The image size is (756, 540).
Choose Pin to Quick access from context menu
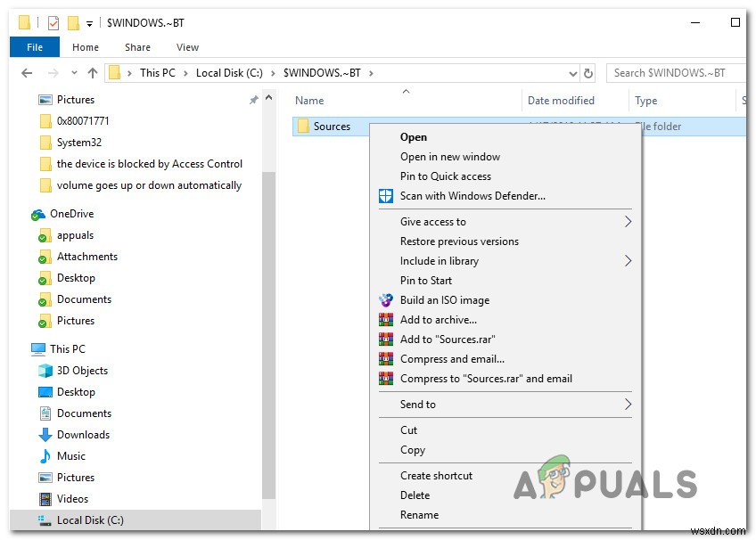(x=448, y=176)
